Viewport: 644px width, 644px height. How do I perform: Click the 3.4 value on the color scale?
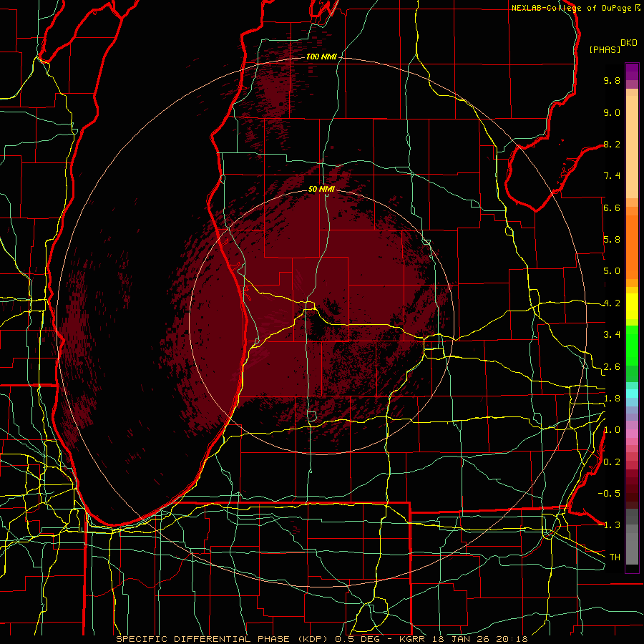coord(612,335)
